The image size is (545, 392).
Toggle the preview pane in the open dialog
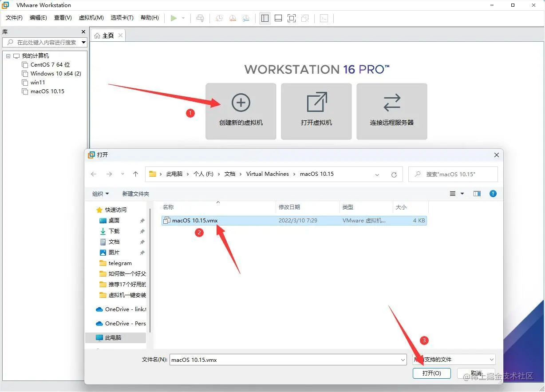point(477,193)
